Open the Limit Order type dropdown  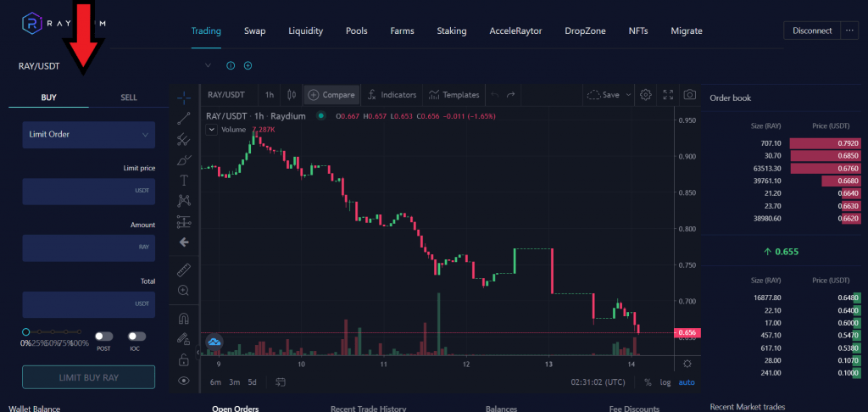88,135
